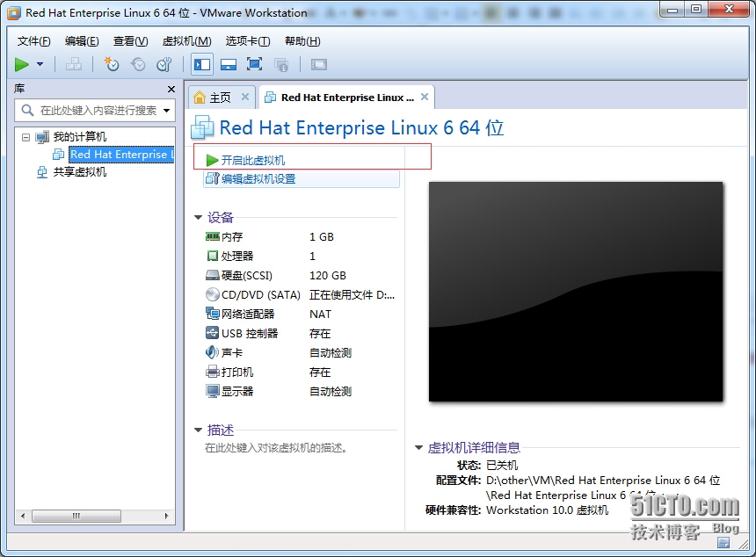Collapse the 虚拟机详细信息 section
The height and width of the screenshot is (557, 756).
(x=418, y=448)
